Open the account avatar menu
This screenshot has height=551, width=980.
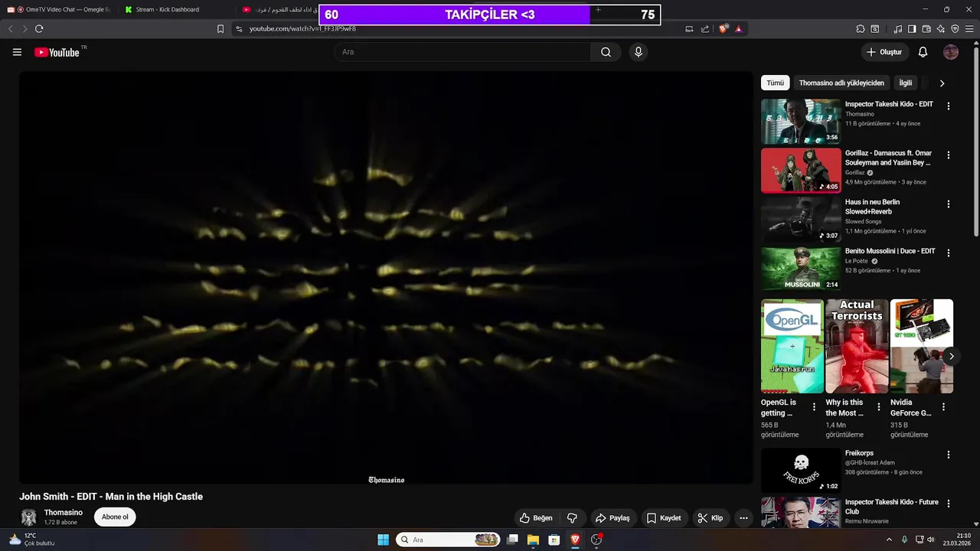point(951,52)
